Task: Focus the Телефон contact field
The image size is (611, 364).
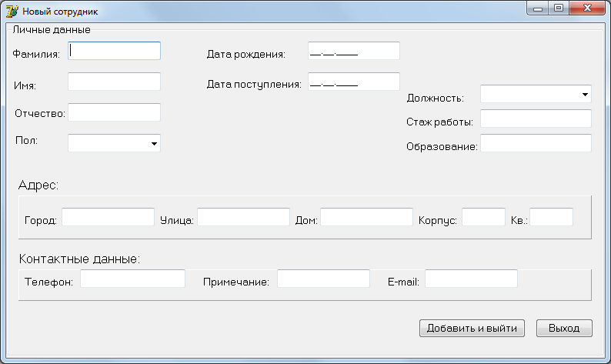Action: (132, 279)
